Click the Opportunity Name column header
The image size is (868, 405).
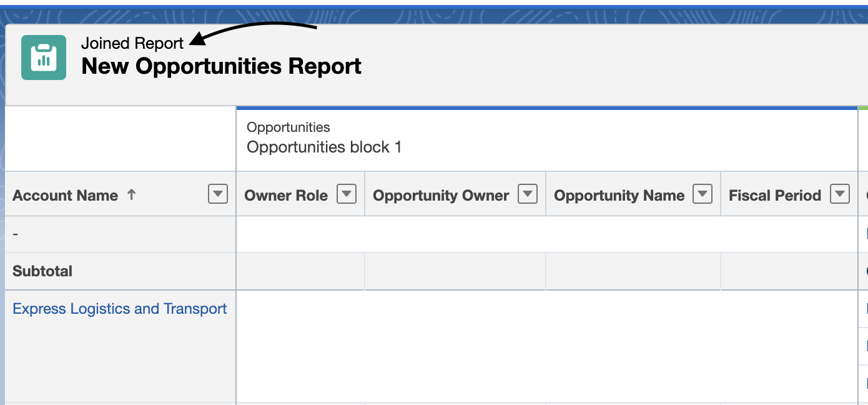[x=618, y=194]
